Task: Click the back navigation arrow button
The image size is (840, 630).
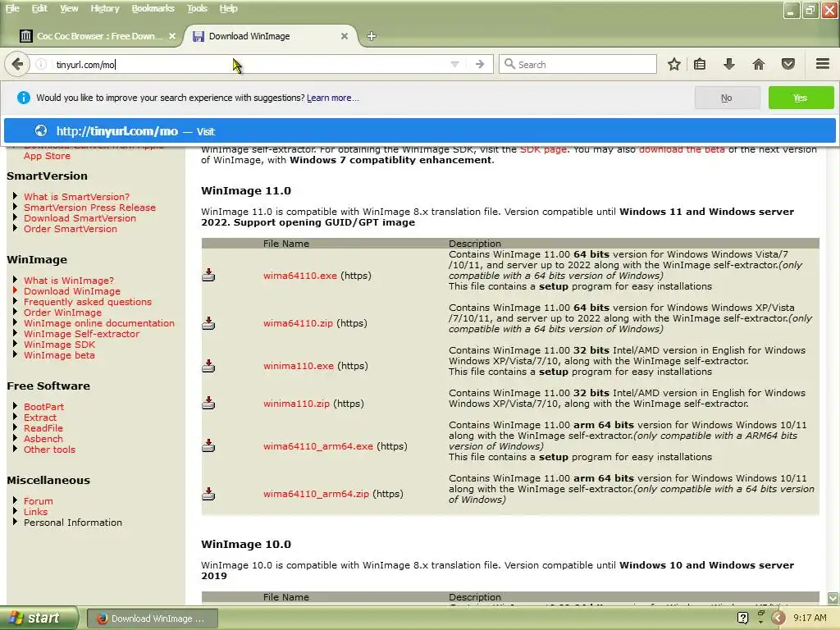Action: 17,64
